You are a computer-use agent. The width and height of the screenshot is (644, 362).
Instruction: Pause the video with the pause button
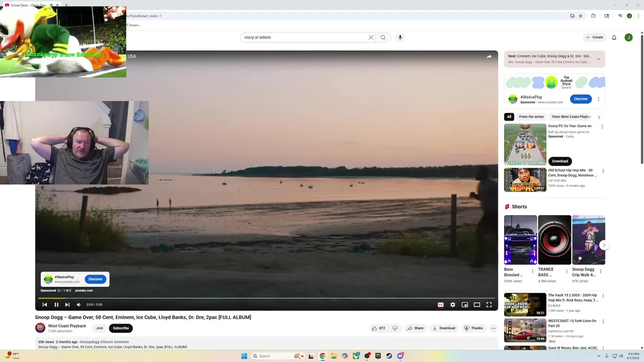coord(56,305)
